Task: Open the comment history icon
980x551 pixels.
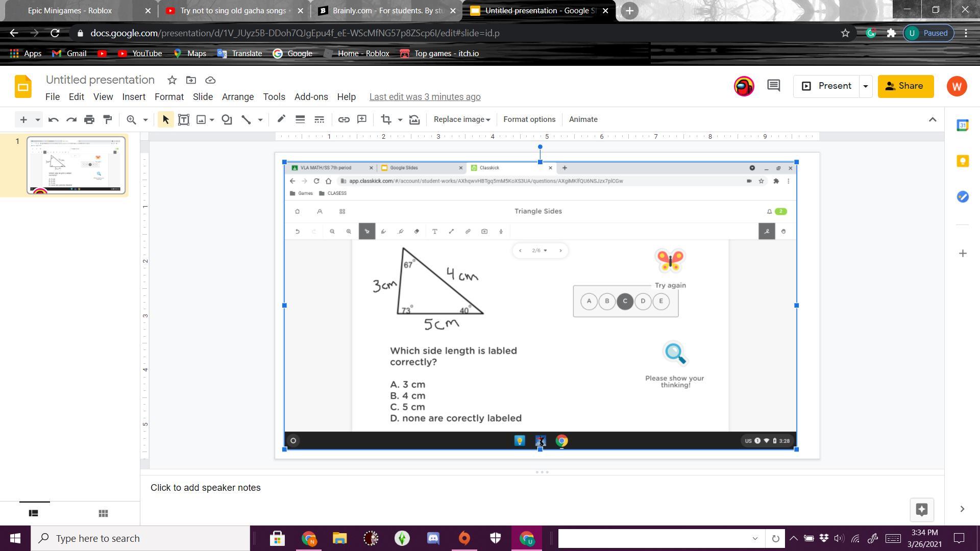Action: [x=773, y=86]
